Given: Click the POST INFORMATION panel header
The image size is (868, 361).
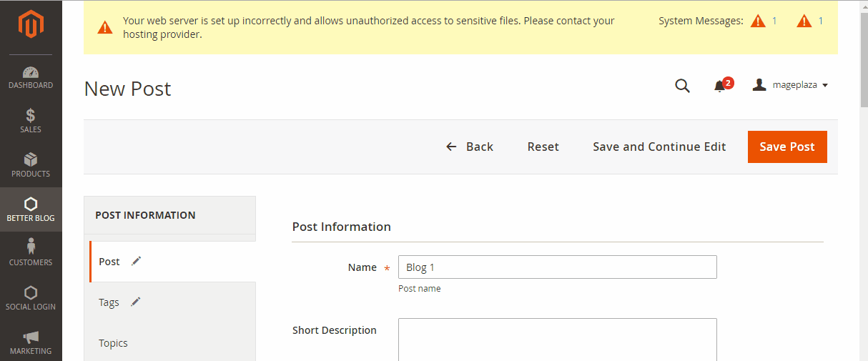Looking at the screenshot, I should click(x=169, y=215).
